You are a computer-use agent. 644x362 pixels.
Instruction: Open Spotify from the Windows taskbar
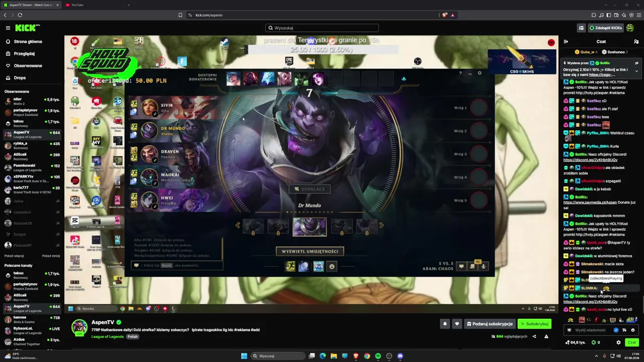(378, 356)
